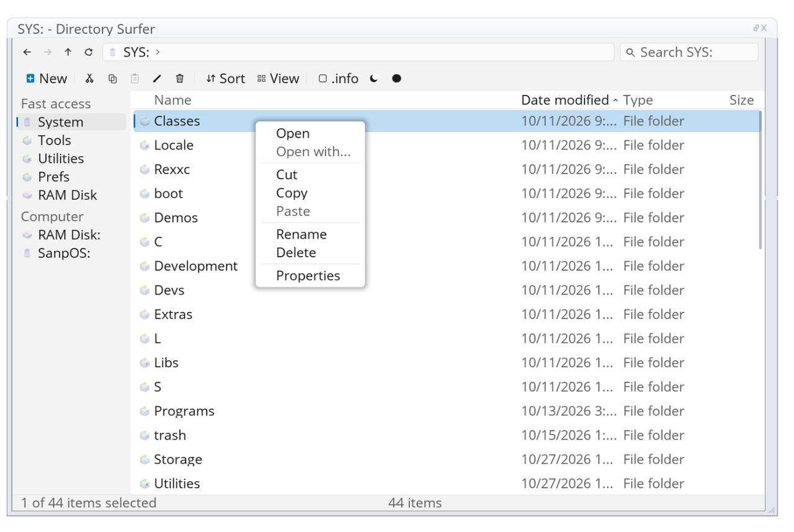Image resolution: width=794 pixels, height=532 pixels.
Task: Cut selection with the scissors icon
Action: pos(89,78)
